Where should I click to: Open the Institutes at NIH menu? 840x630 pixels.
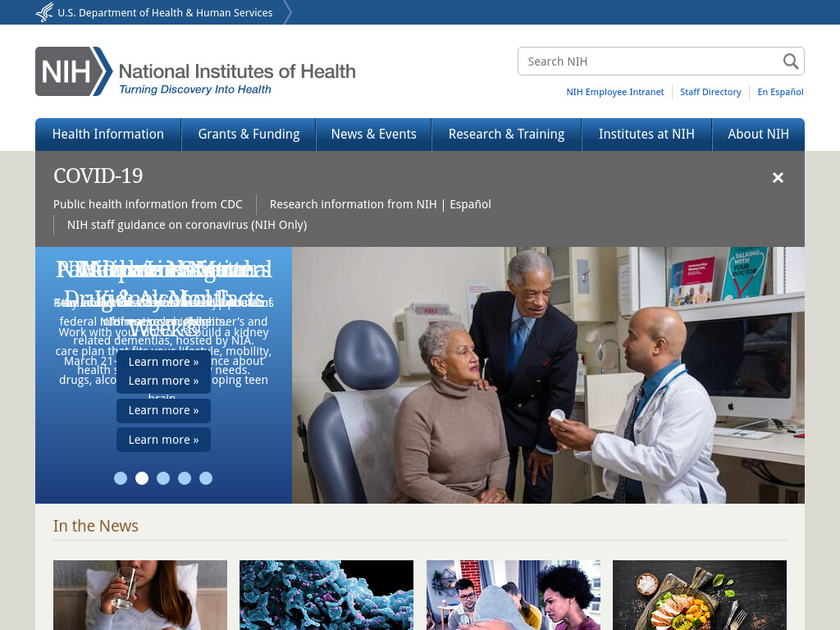(x=646, y=134)
